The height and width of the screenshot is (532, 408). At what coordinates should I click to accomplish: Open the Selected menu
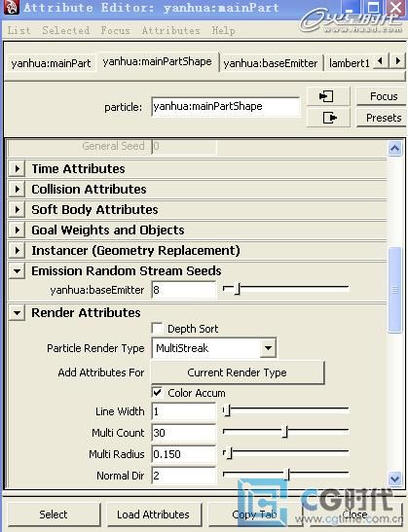(x=66, y=30)
